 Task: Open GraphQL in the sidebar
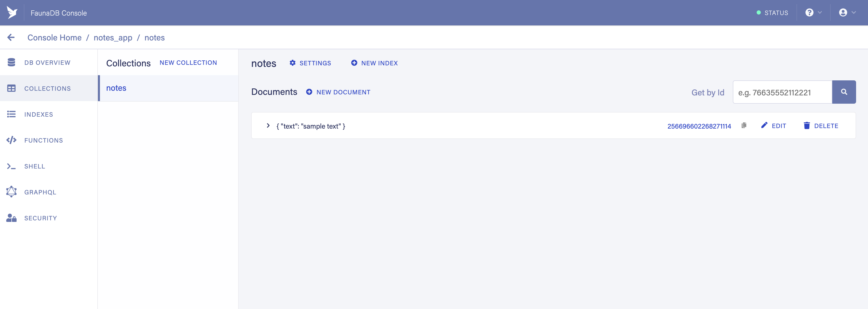pos(49,192)
